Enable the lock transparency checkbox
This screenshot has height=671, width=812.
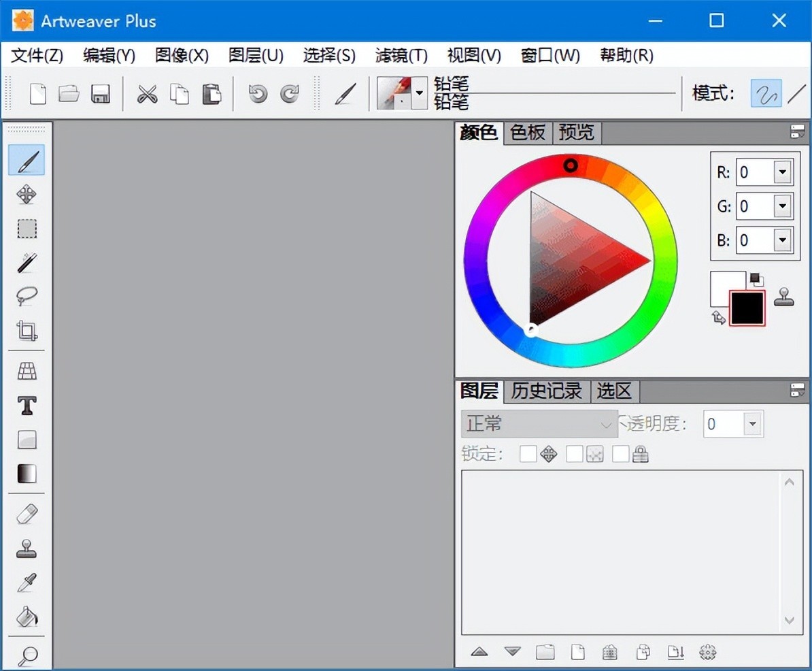tap(575, 454)
